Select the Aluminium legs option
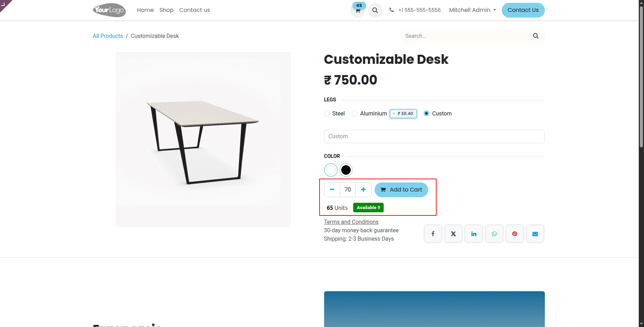 (x=355, y=113)
